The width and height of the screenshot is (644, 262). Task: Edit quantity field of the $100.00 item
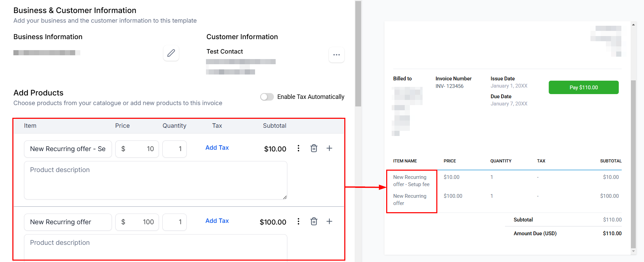click(174, 222)
